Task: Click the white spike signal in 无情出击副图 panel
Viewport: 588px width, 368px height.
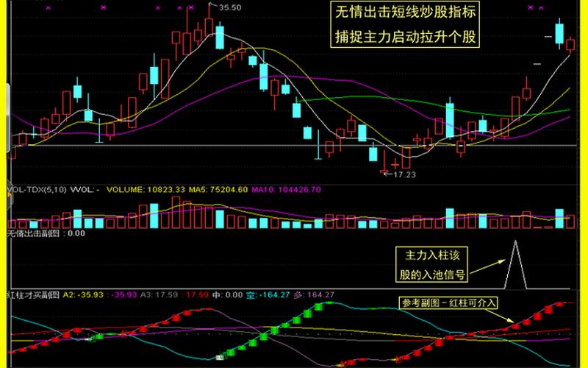Action: (516, 265)
